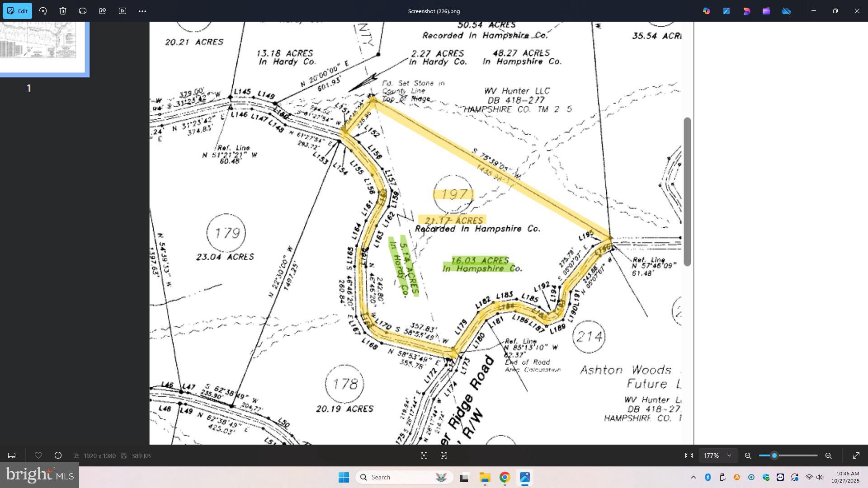Toggle the filmstrip panel icon
Image resolution: width=868 pixels, height=488 pixels.
12,456
